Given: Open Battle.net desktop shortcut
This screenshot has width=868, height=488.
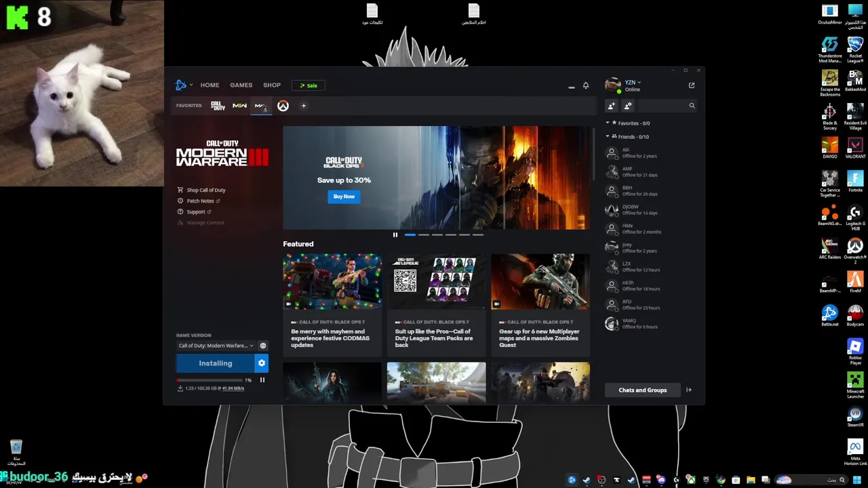Looking at the screenshot, I should pyautogui.click(x=830, y=315).
